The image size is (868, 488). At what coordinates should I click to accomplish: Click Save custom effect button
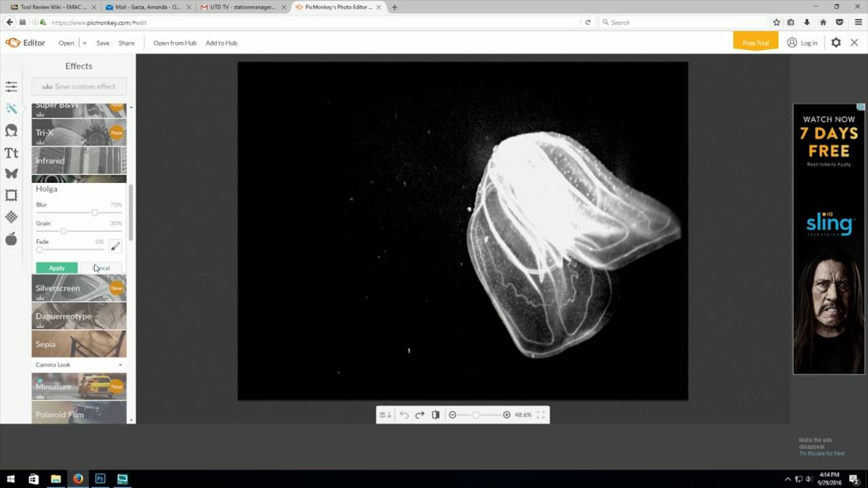tap(79, 87)
